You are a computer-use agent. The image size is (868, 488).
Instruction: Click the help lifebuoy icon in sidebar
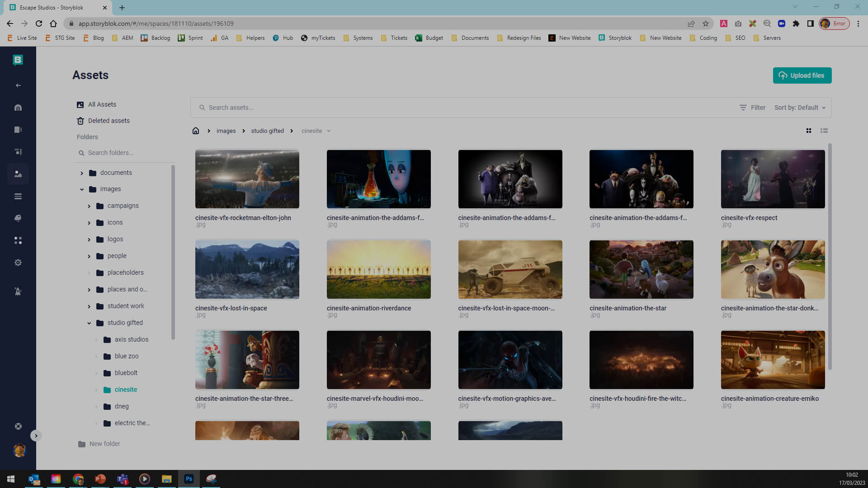coord(18,426)
